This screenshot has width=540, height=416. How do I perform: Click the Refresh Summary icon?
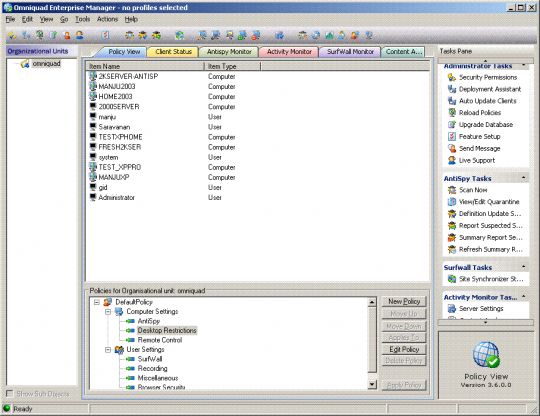click(x=451, y=249)
